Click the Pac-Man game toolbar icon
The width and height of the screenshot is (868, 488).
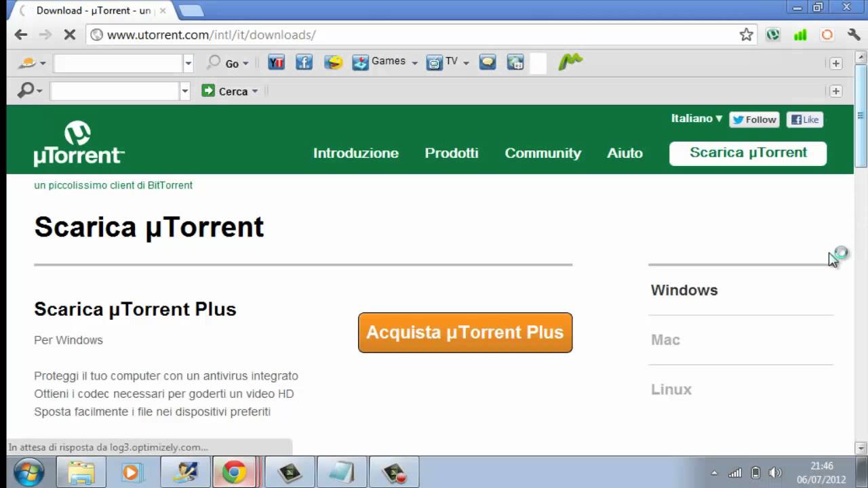click(x=333, y=62)
